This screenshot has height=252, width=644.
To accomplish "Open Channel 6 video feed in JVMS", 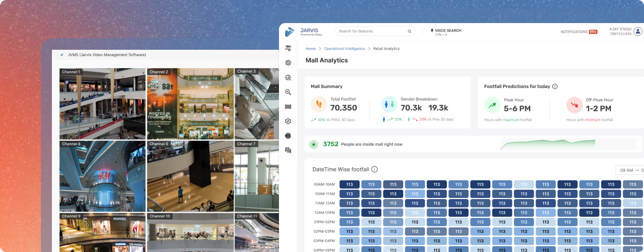I will pos(190,176).
